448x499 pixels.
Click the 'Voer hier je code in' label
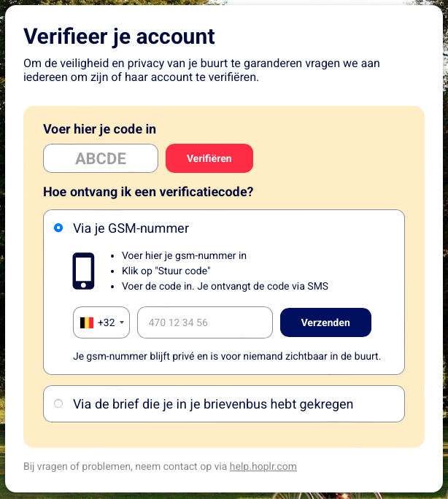click(100, 129)
